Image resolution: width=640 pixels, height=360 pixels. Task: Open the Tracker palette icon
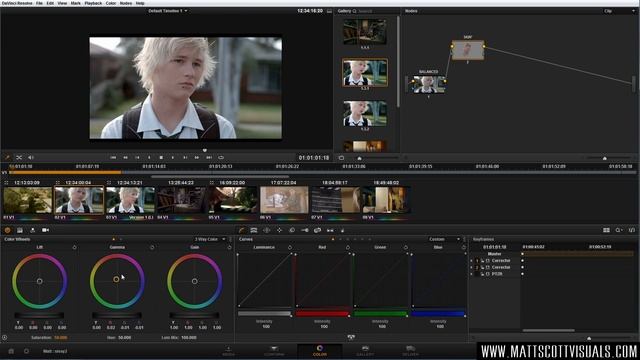click(x=279, y=230)
